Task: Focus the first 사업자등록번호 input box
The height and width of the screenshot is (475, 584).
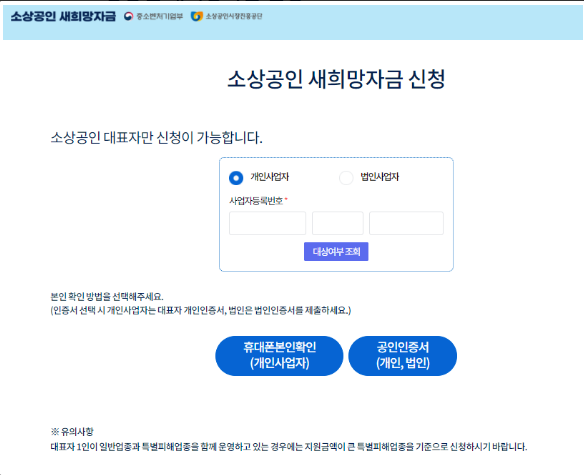Action: coord(267,223)
